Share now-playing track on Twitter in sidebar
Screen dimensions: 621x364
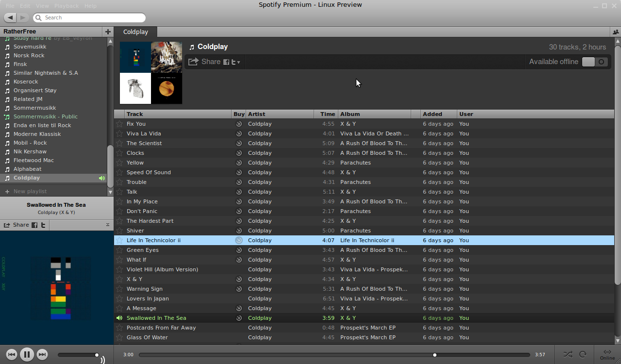pyautogui.click(x=43, y=225)
